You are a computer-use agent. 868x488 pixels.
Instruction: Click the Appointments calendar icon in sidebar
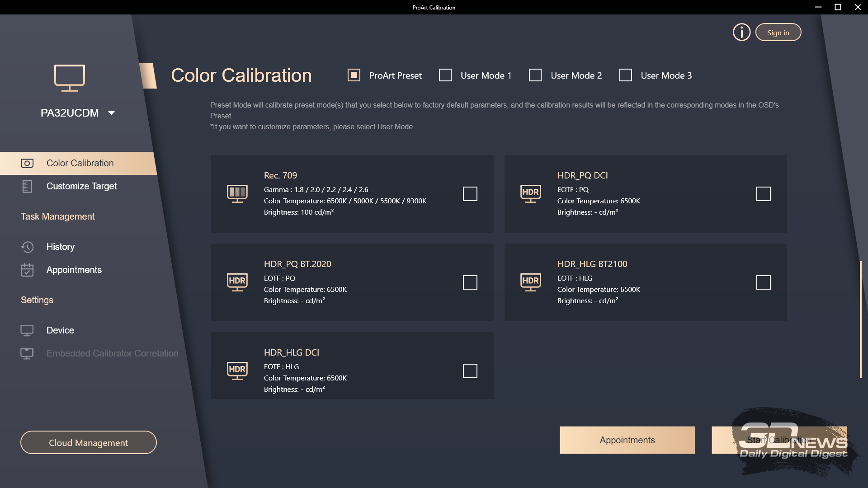pyautogui.click(x=27, y=270)
